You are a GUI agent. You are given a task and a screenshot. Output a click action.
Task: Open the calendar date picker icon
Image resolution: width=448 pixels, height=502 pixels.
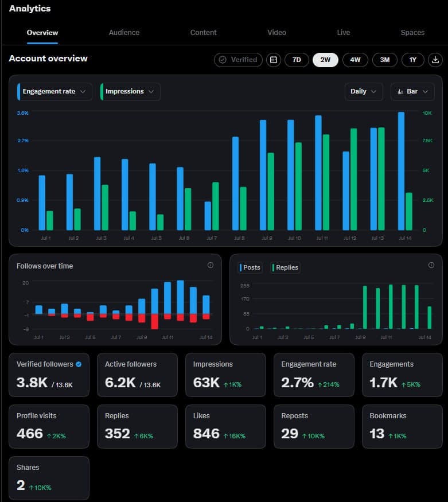[x=274, y=60]
